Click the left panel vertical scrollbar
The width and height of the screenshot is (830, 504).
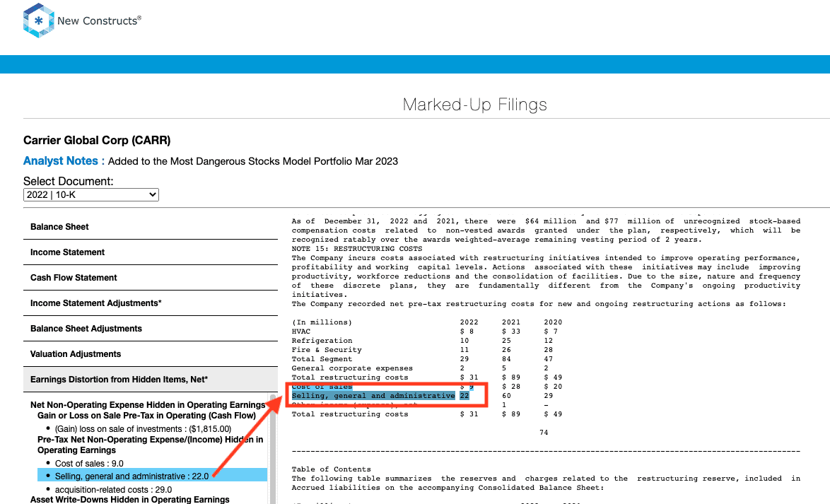tap(273, 449)
